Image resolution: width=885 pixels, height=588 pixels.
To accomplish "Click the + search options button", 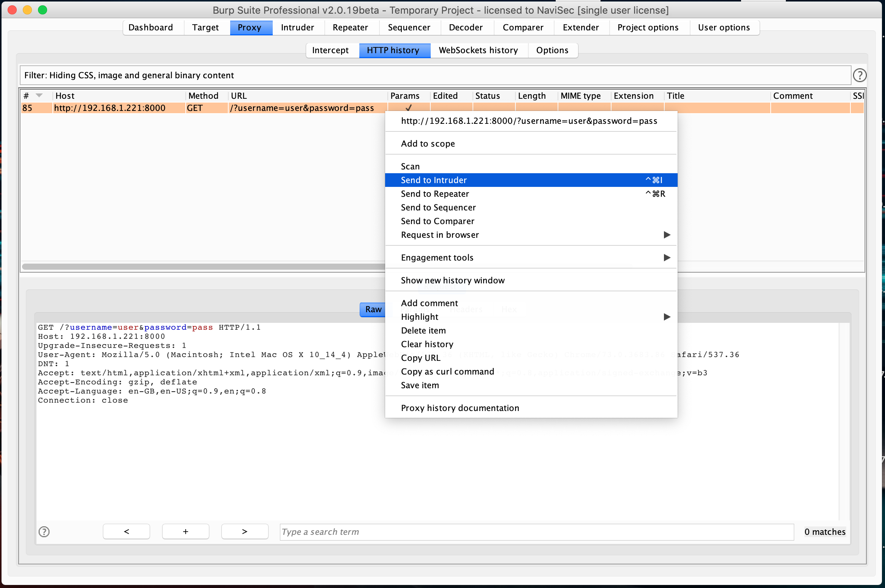I will 186,532.
